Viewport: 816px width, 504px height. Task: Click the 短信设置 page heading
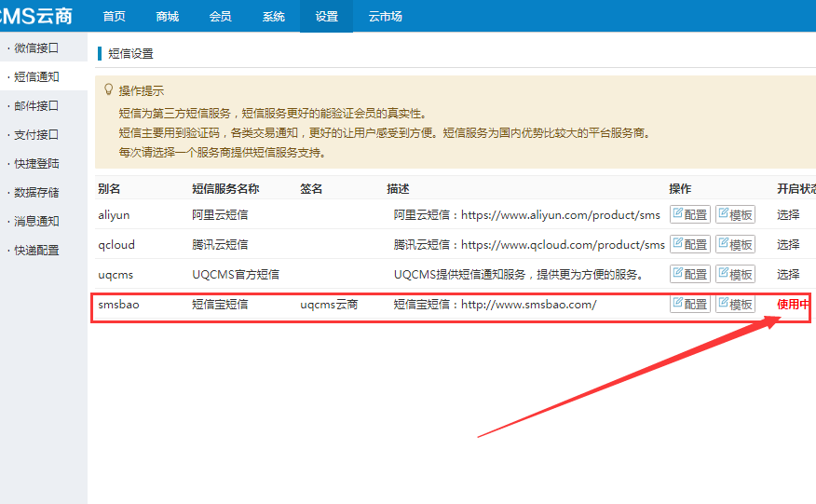click(130, 54)
